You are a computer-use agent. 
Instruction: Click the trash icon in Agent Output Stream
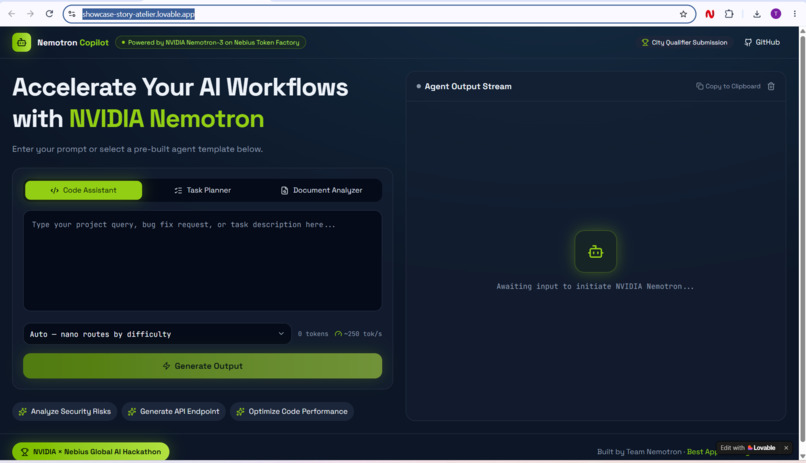[x=771, y=86]
